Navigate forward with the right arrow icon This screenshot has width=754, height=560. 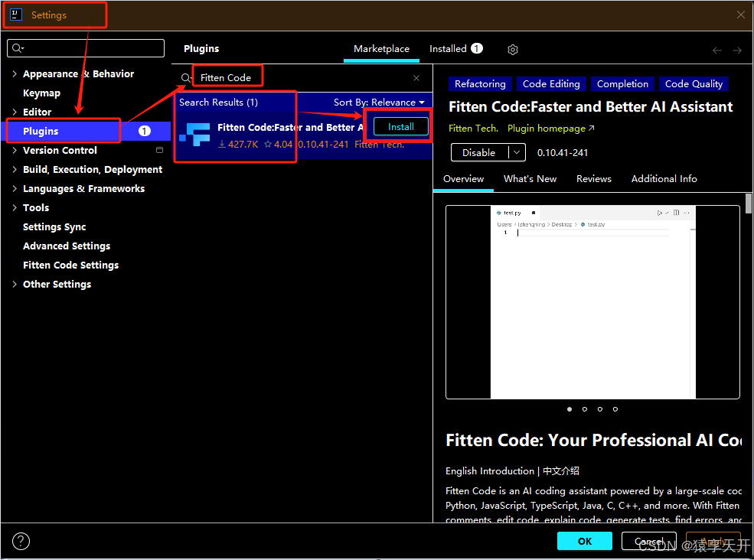click(737, 50)
